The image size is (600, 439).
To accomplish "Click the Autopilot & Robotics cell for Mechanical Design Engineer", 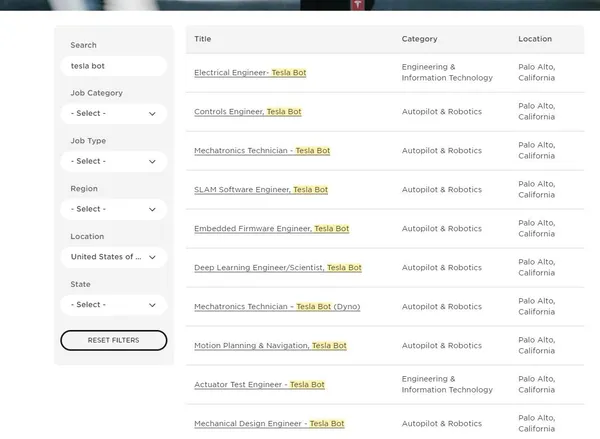I will coord(442,424).
